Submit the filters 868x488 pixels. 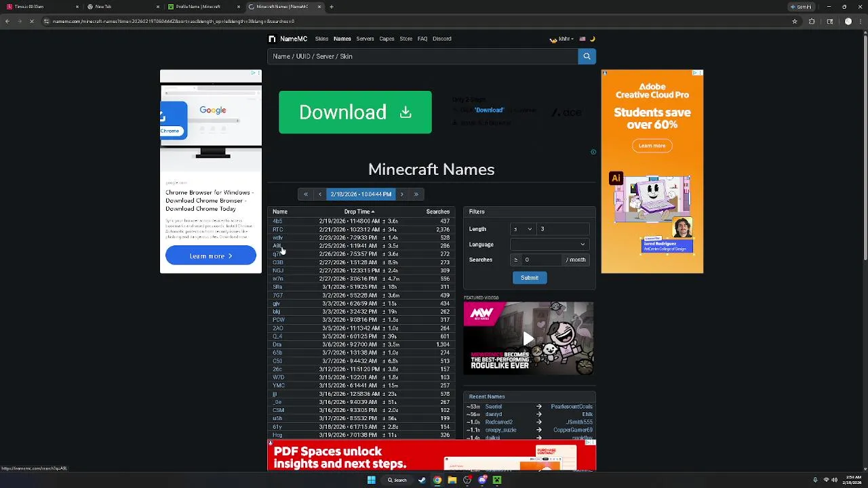pyautogui.click(x=530, y=278)
